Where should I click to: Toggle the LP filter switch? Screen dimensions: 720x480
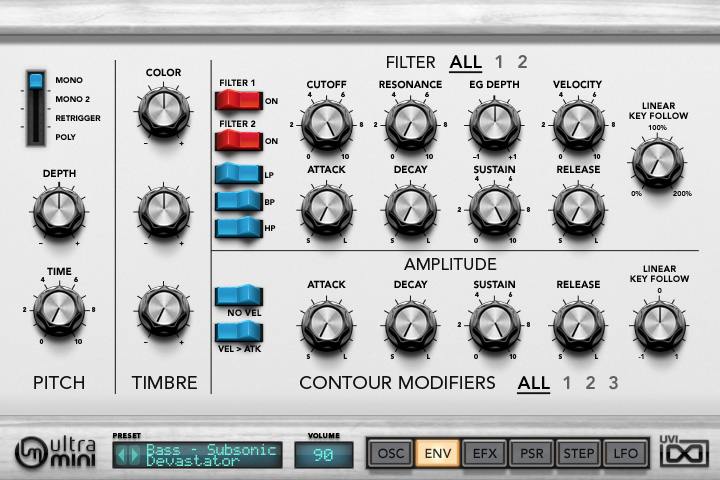(x=239, y=174)
